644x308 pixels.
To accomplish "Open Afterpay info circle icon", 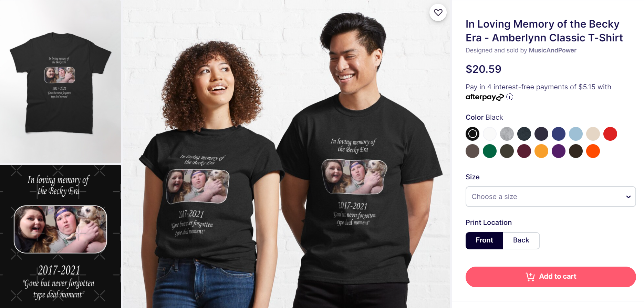I will pyautogui.click(x=510, y=97).
